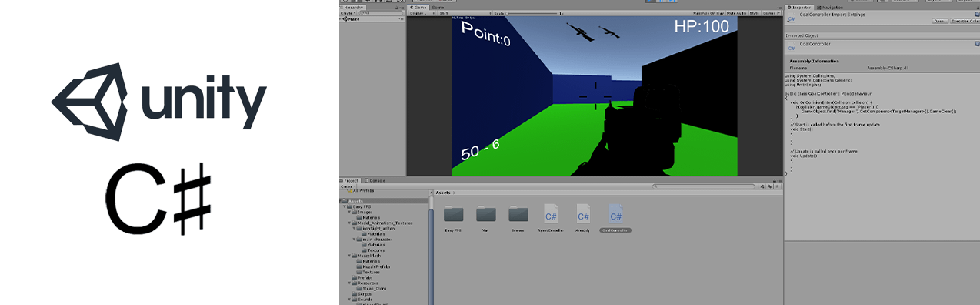Toggle Mute Audio in Game view
This screenshot has width=980, height=305.
point(736,13)
